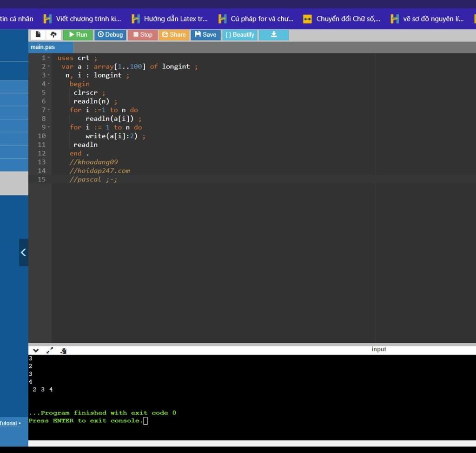Click the 'input' label on console bar
476x453 pixels.
pyautogui.click(x=378, y=349)
